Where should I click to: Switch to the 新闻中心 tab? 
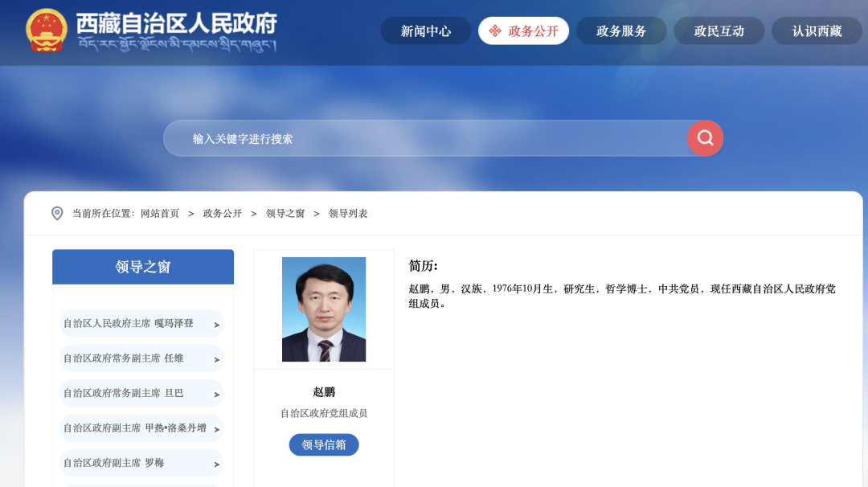[x=425, y=31]
